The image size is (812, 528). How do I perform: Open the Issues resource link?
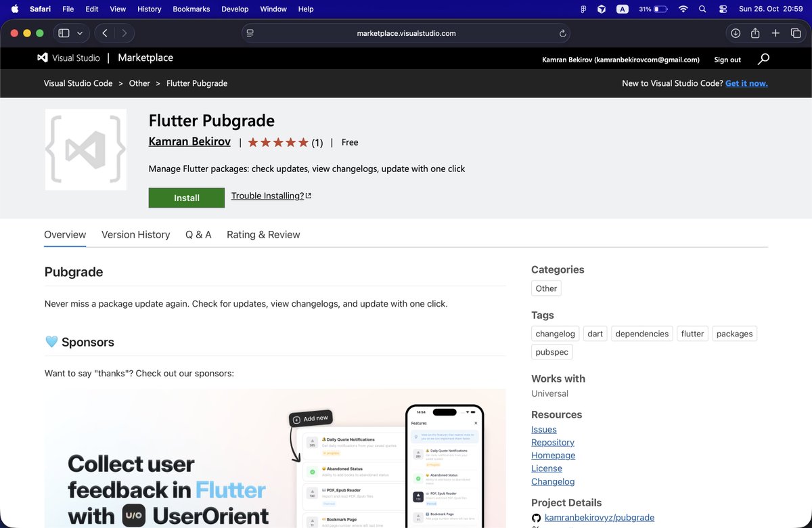click(544, 429)
